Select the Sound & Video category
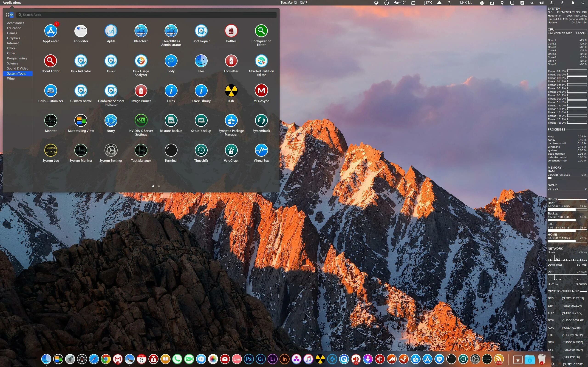 [17, 68]
